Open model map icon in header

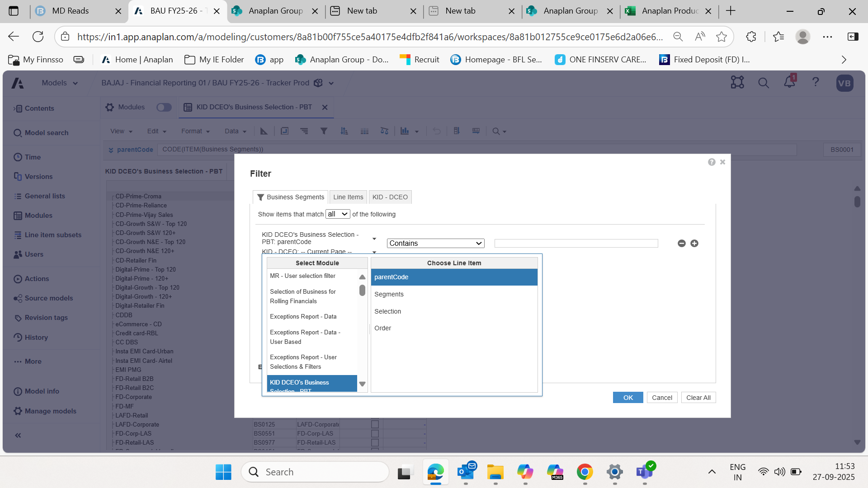click(737, 82)
